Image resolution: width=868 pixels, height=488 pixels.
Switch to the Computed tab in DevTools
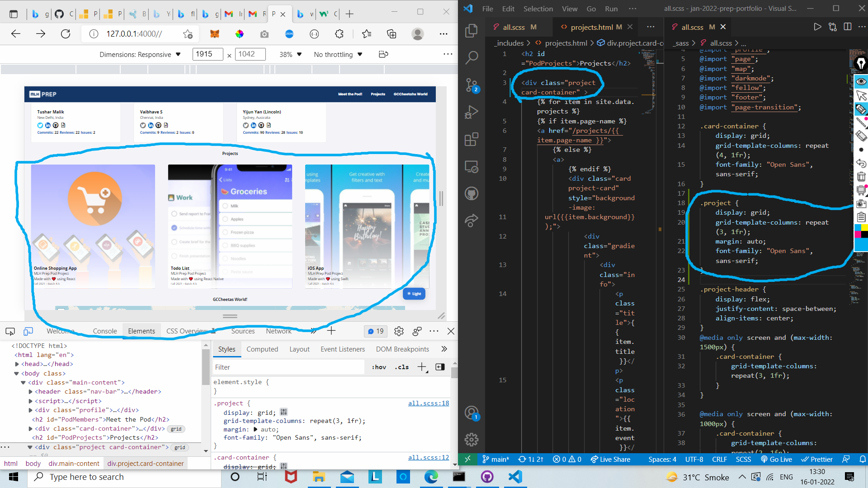(x=262, y=349)
